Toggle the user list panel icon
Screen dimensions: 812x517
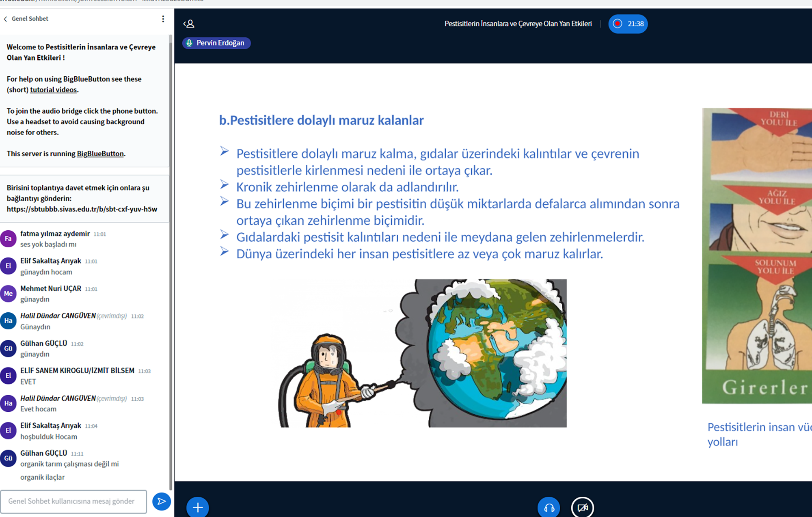[189, 24]
